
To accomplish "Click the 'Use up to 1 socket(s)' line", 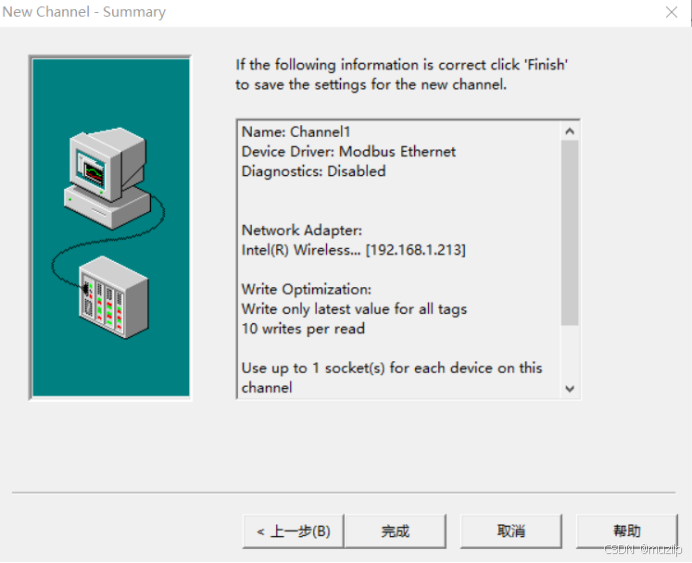I will point(391,378).
